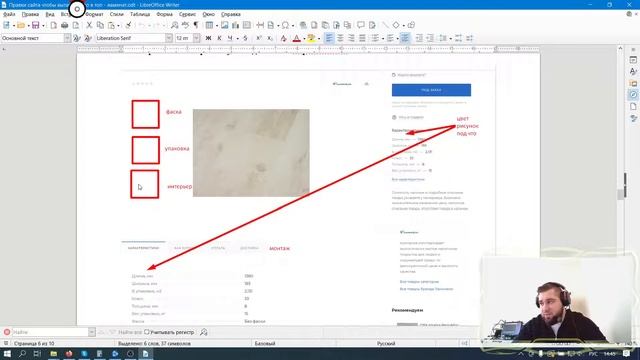The height and width of the screenshot is (360, 640).
Task: Click the Open file folder icon
Action: pos(21,25)
